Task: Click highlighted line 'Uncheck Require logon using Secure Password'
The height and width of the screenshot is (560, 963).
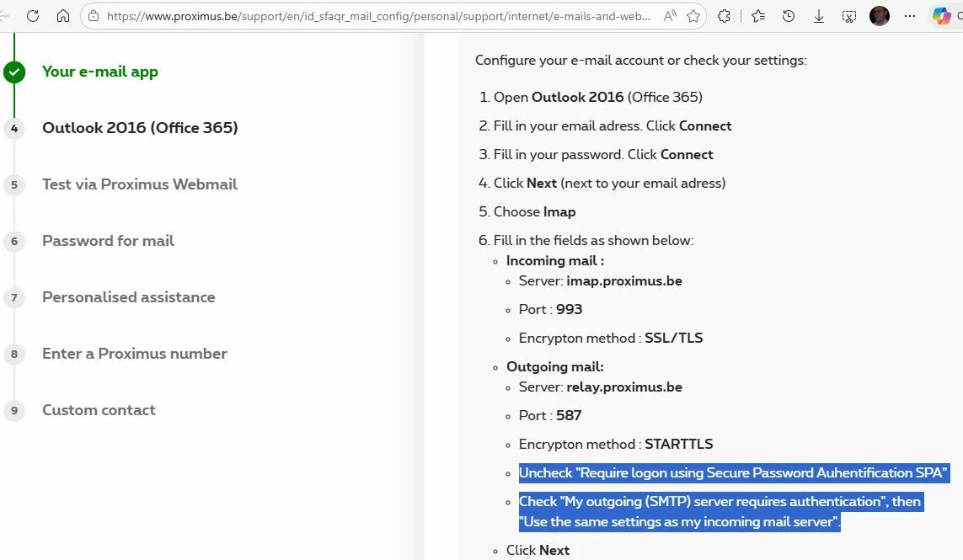Action: (x=733, y=472)
